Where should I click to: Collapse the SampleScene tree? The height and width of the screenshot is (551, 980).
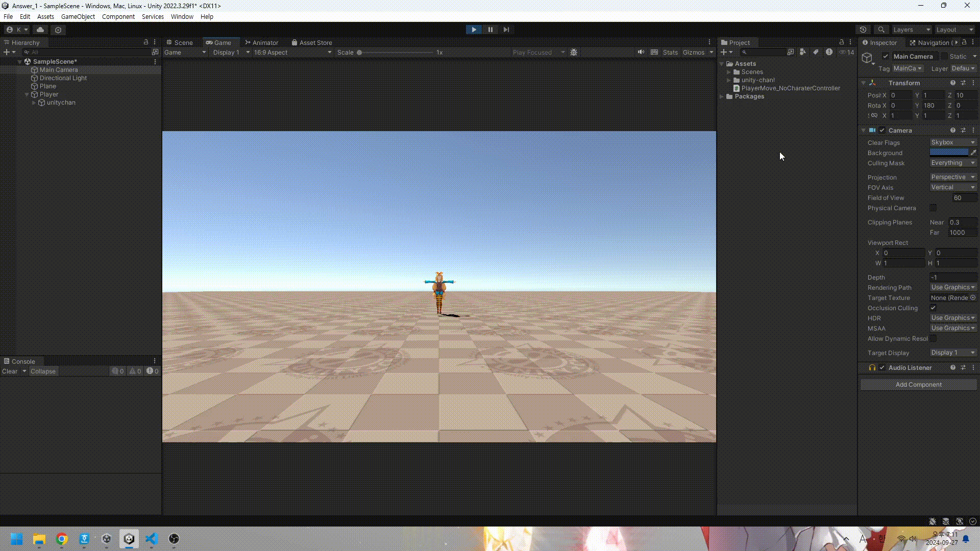(x=19, y=62)
